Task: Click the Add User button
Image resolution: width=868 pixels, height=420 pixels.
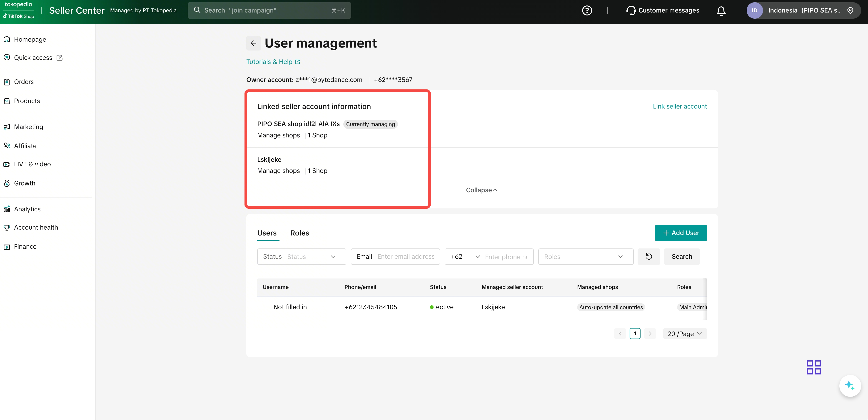Action: click(681, 233)
